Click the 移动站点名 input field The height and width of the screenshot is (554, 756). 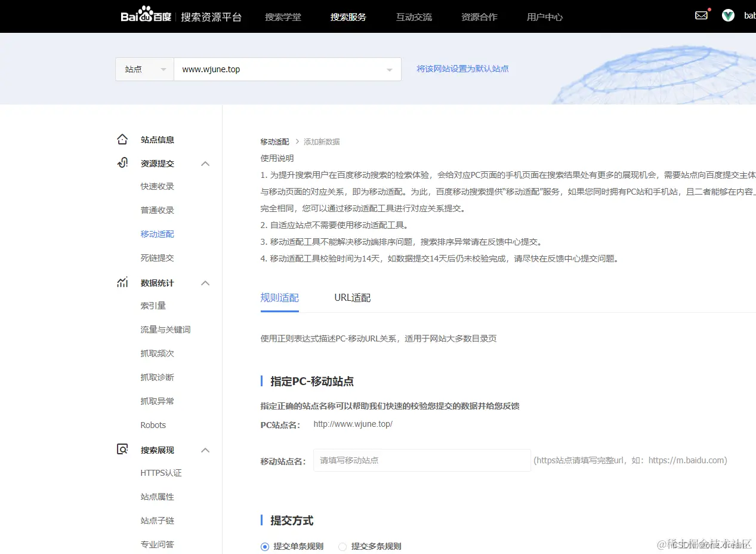pos(421,460)
